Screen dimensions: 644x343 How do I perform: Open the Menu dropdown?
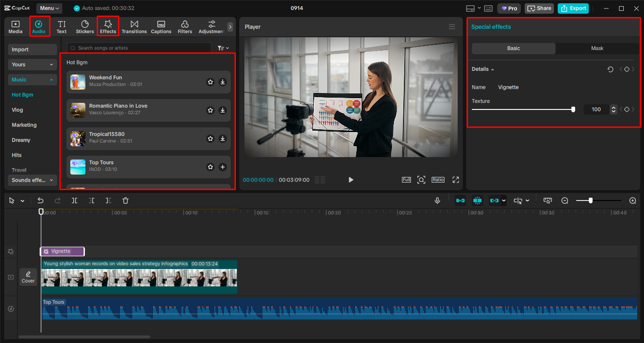[x=49, y=8]
